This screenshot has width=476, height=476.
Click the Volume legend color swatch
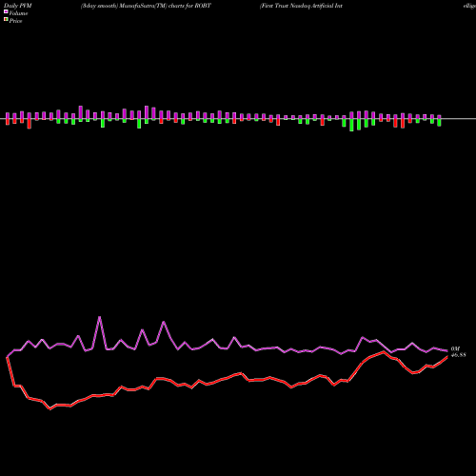pyautogui.click(x=6, y=11)
